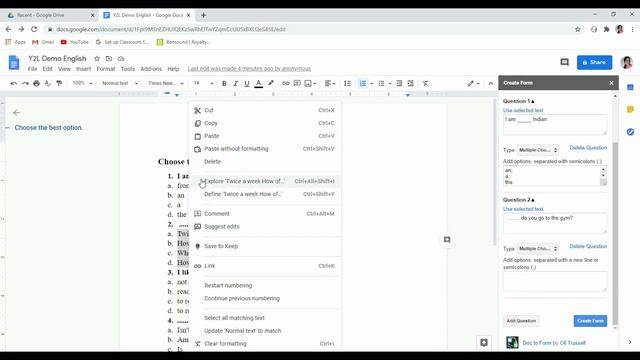Switch to the Recent - Google Drive tab

click(51, 15)
